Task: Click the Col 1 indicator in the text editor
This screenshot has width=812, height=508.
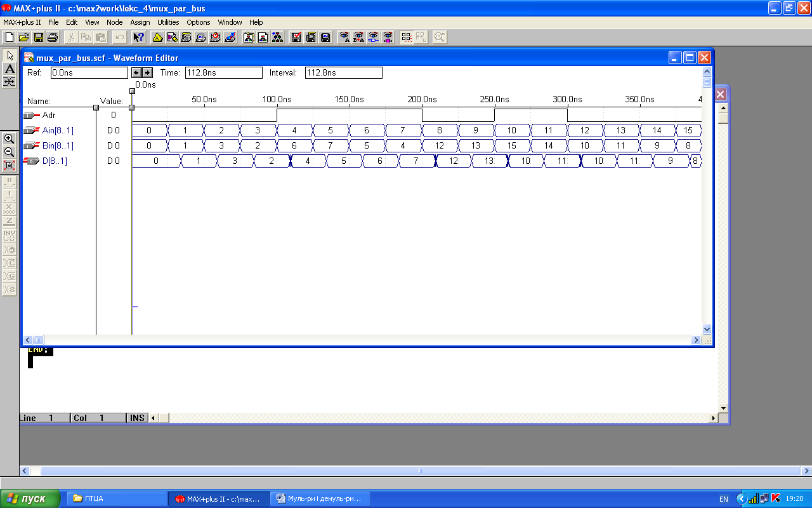Action: click(x=98, y=418)
